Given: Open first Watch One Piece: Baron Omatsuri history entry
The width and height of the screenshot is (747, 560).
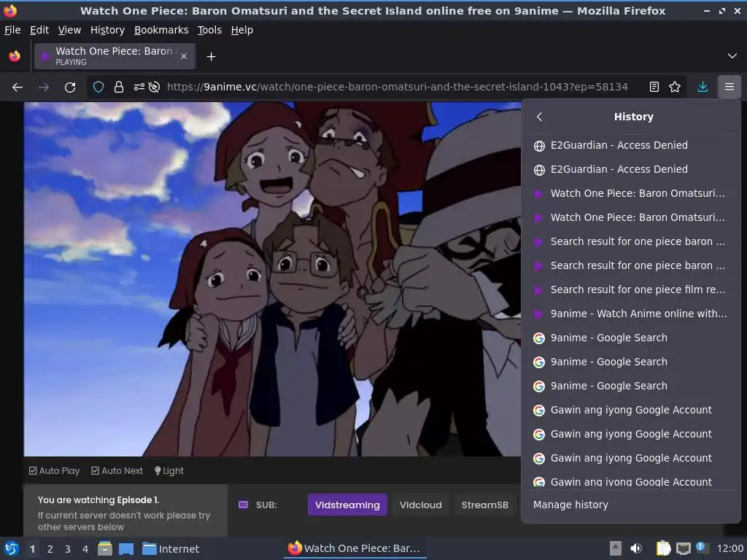Looking at the screenshot, I should (x=631, y=193).
